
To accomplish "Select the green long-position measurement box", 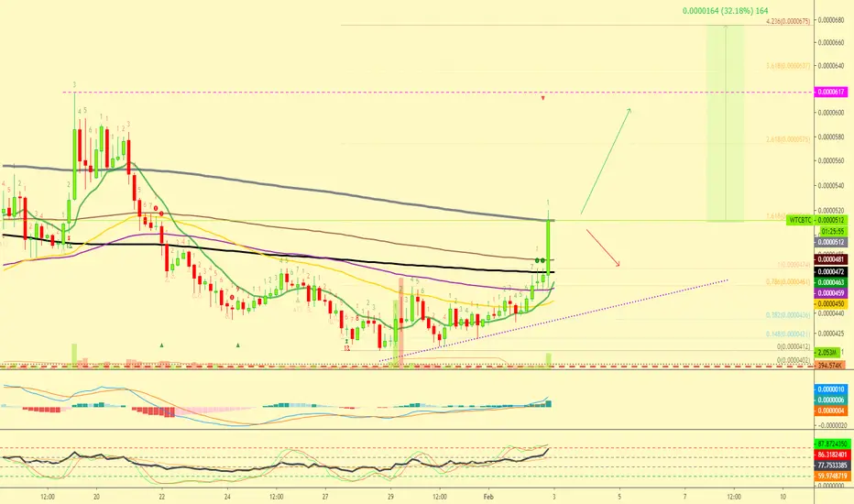I will point(726,123).
